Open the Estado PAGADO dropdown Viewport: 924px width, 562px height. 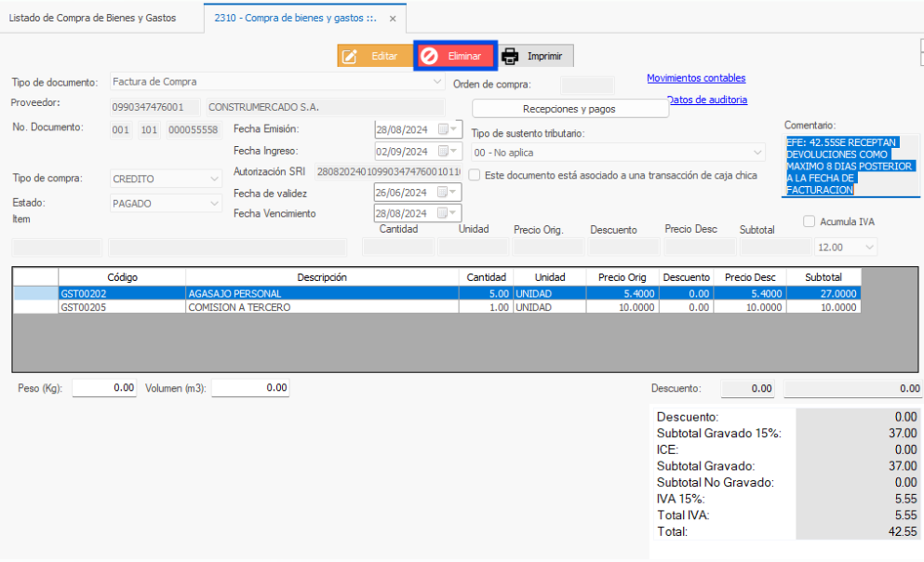(215, 202)
